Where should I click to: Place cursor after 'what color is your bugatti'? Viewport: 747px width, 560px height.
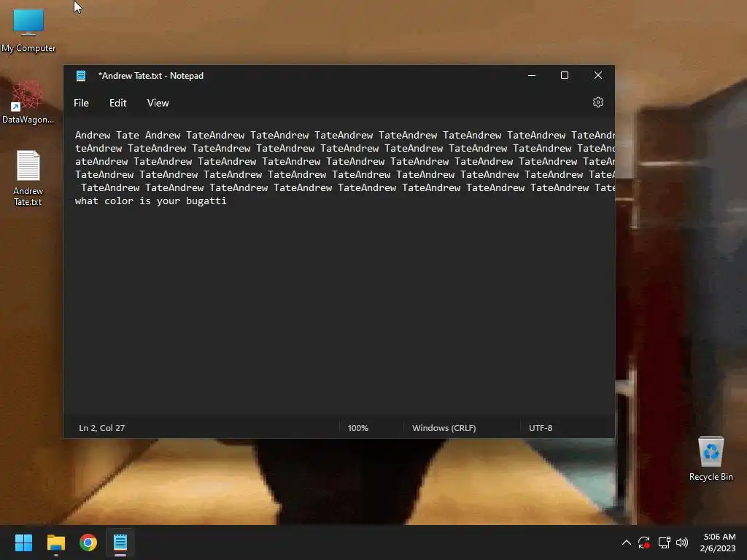point(228,201)
